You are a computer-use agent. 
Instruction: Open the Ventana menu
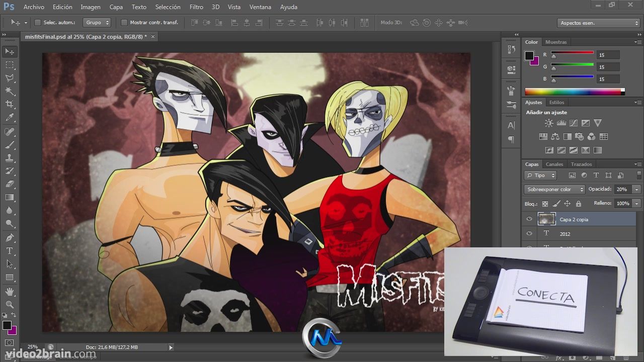260,7
